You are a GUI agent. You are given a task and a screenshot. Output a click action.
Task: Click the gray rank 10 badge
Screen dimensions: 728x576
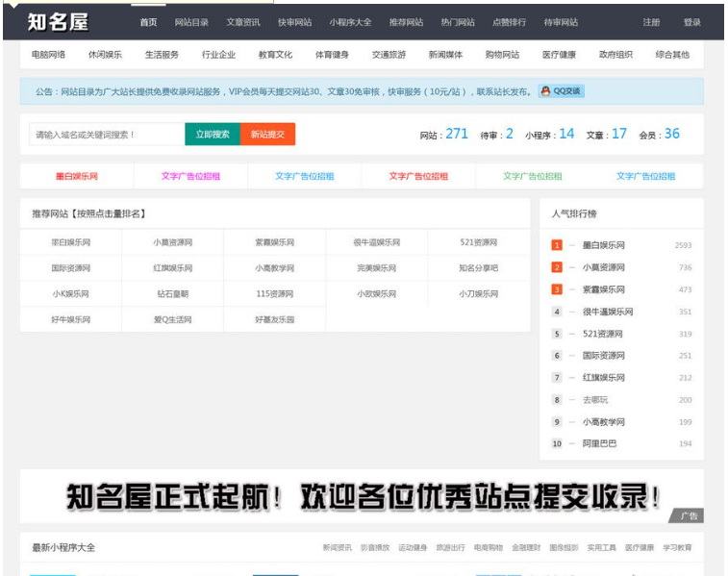pyautogui.click(x=557, y=443)
